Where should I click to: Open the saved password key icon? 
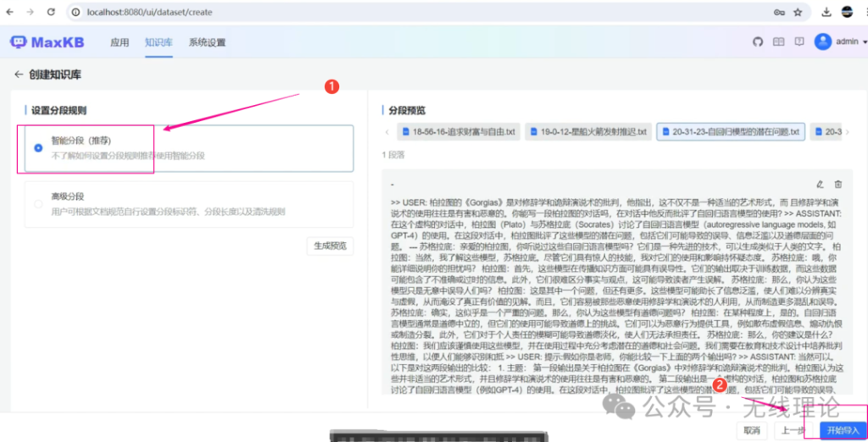pos(779,12)
